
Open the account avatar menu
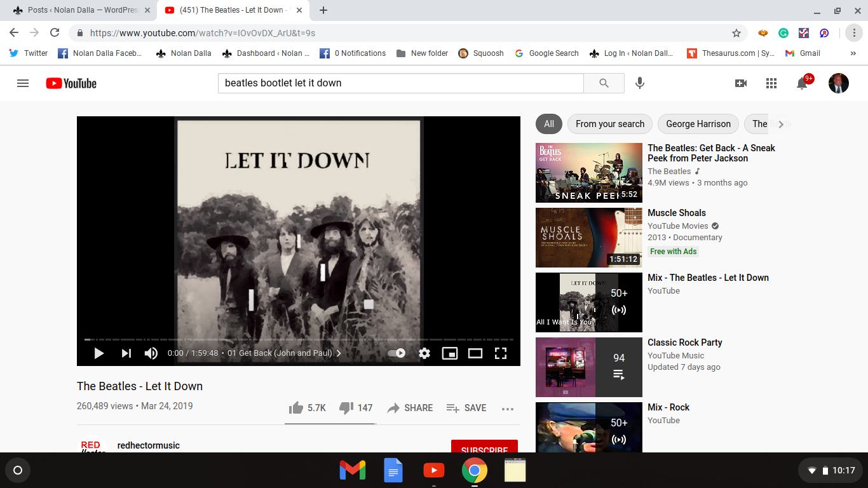(x=839, y=83)
